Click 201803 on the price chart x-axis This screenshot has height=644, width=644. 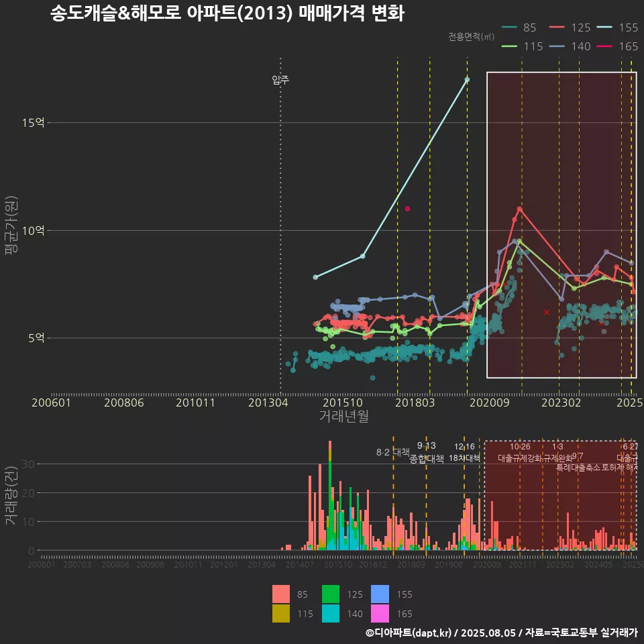click(x=415, y=402)
